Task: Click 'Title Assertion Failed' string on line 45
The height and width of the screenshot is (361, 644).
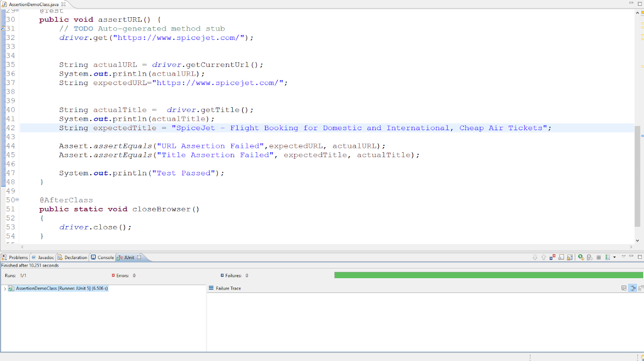Action: 215,155
